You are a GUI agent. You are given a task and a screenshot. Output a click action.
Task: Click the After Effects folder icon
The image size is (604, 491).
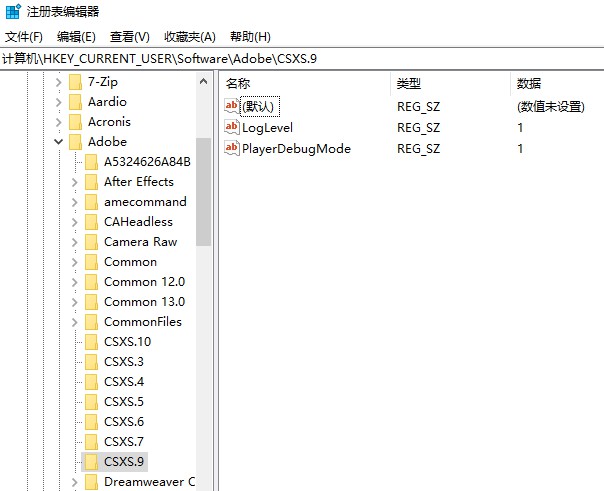(x=91, y=182)
